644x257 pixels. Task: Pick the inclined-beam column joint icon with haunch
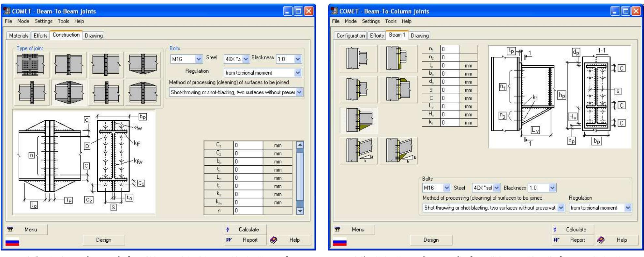click(x=398, y=151)
